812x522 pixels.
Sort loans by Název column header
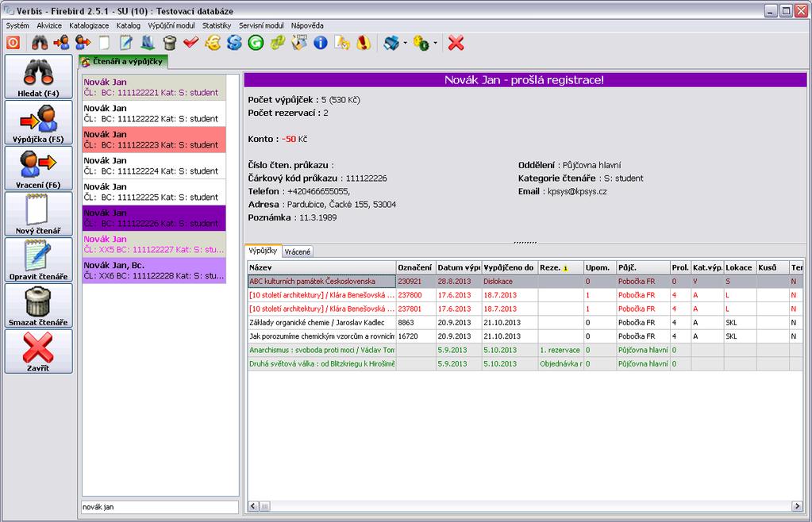click(x=321, y=267)
